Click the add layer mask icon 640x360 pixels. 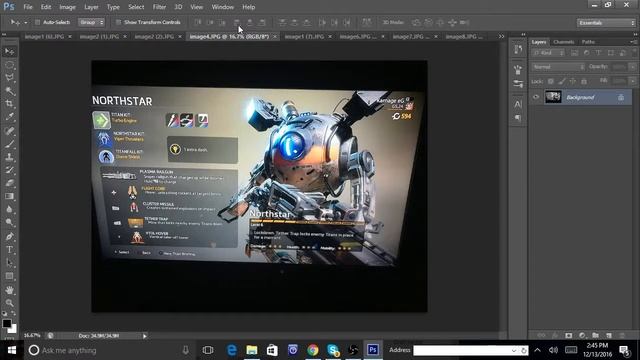point(569,336)
